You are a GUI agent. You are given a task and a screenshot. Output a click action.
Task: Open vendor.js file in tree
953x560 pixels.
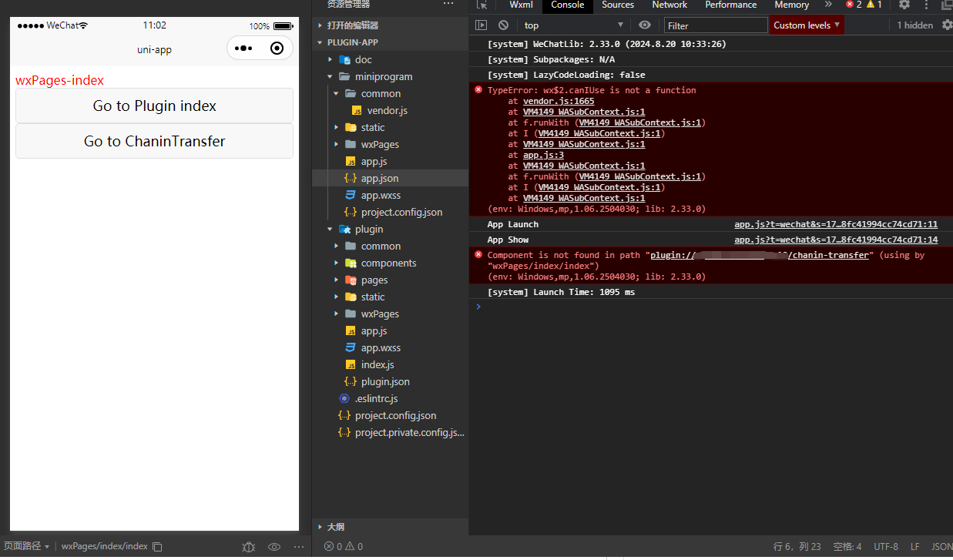coord(387,110)
